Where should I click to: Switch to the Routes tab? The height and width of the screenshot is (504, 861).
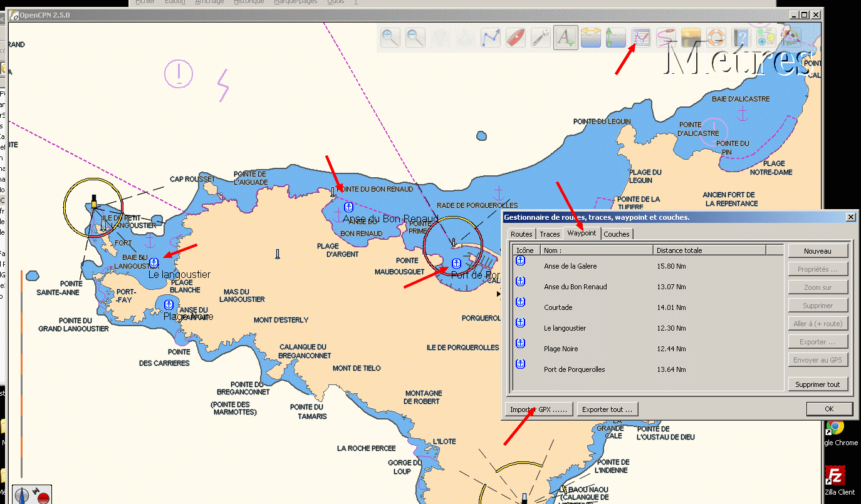[x=521, y=234]
